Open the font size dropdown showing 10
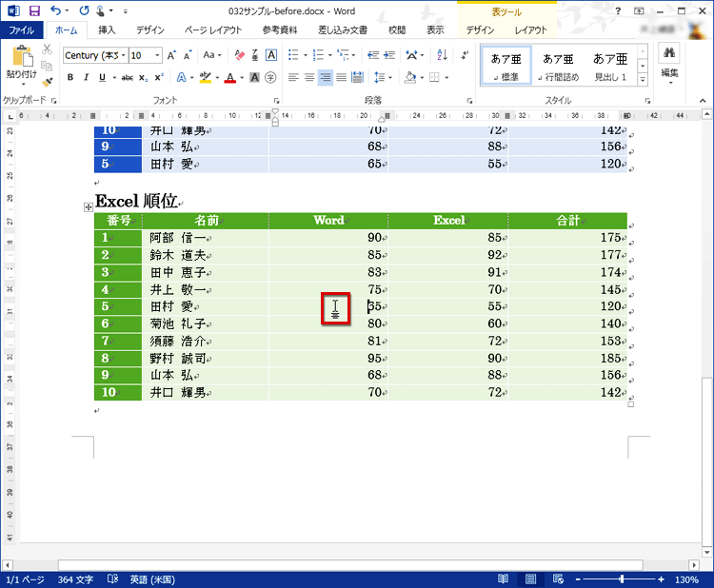This screenshot has width=714, height=588. tap(157, 55)
